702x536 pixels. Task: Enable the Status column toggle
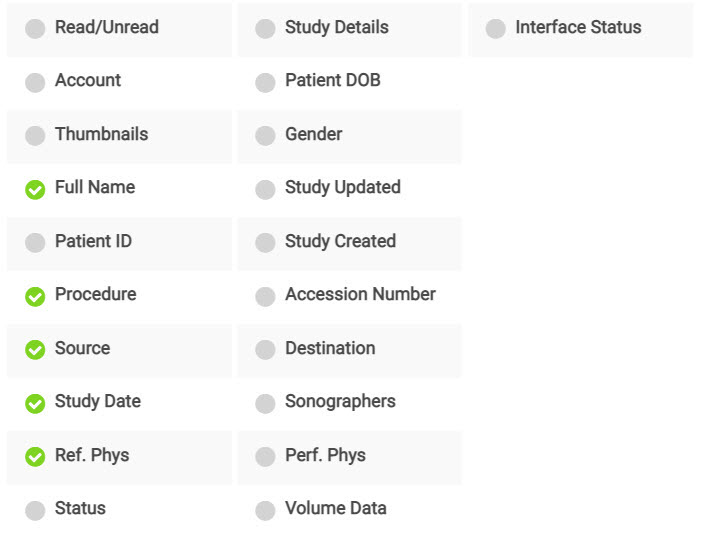tap(35, 510)
